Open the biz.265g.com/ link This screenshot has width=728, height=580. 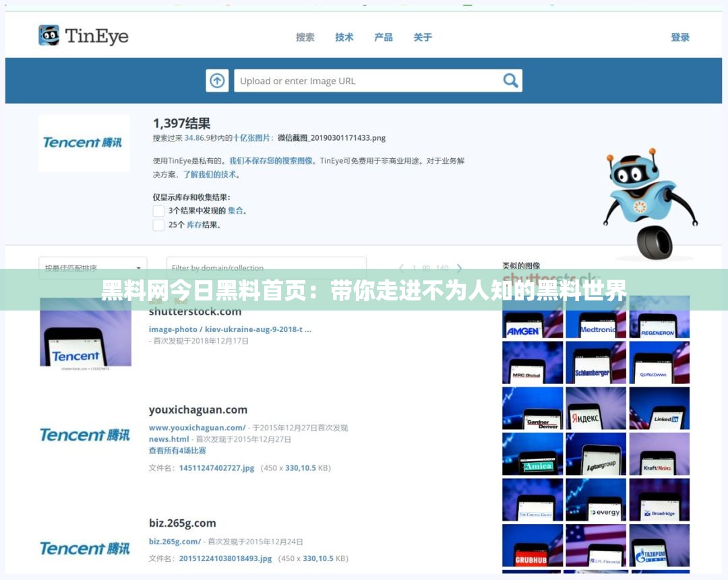point(175,542)
